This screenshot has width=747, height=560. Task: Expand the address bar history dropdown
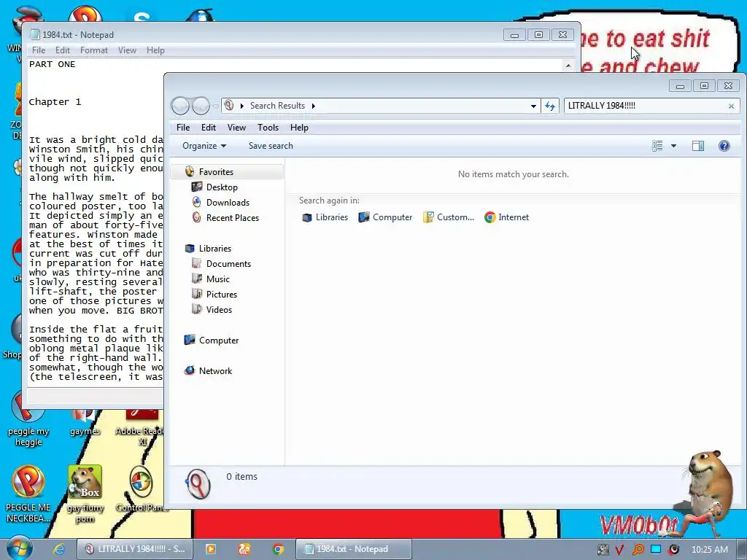click(x=533, y=106)
